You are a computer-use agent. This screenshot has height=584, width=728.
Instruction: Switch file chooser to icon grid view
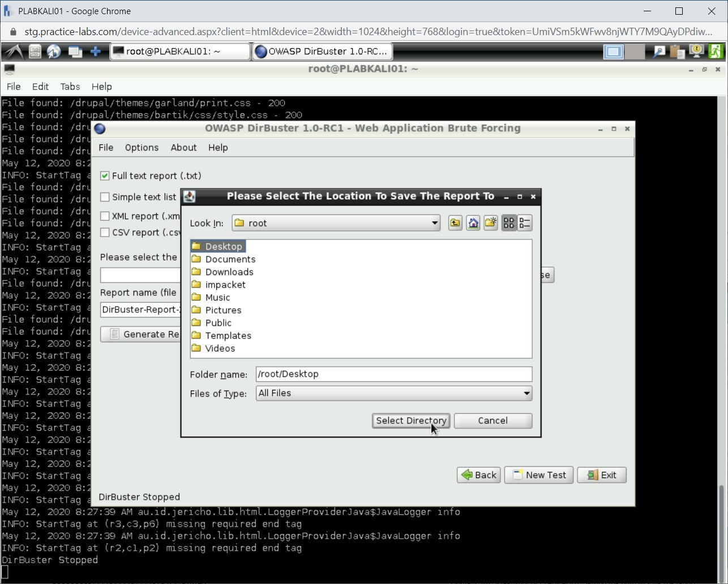point(508,222)
